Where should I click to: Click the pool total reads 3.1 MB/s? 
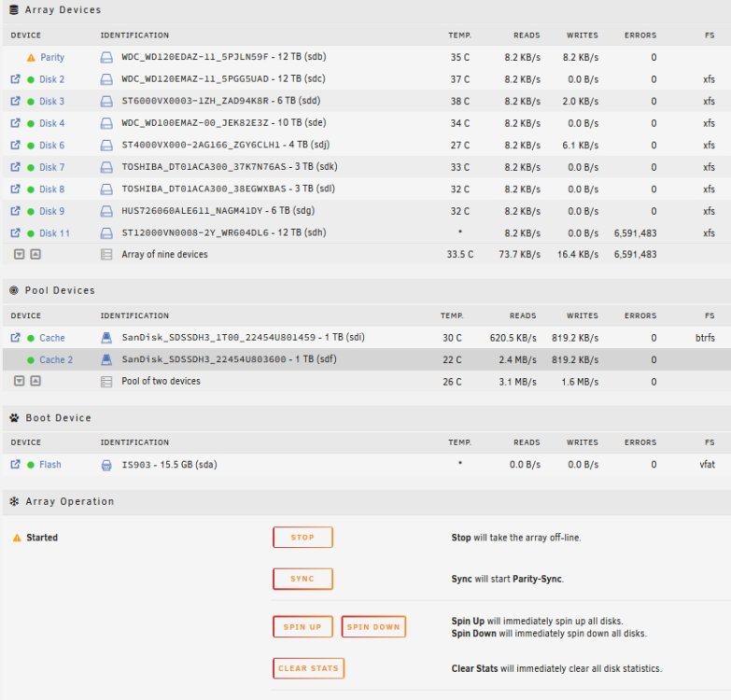[517, 382]
